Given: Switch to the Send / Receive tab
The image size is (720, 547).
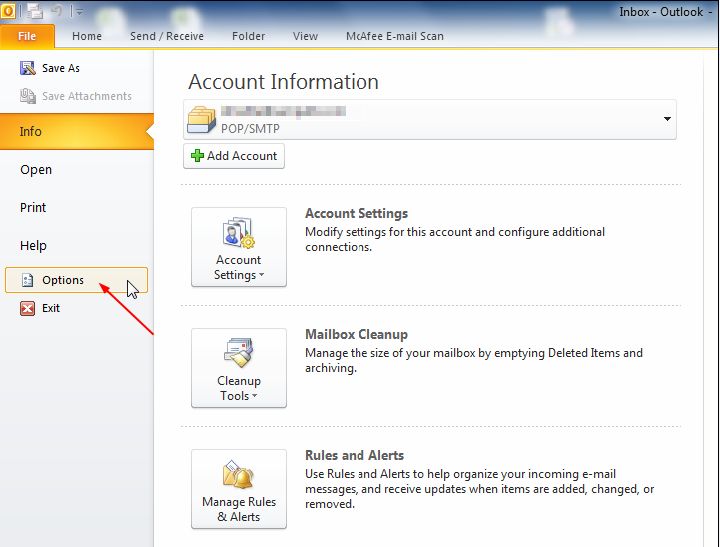Looking at the screenshot, I should tap(167, 36).
